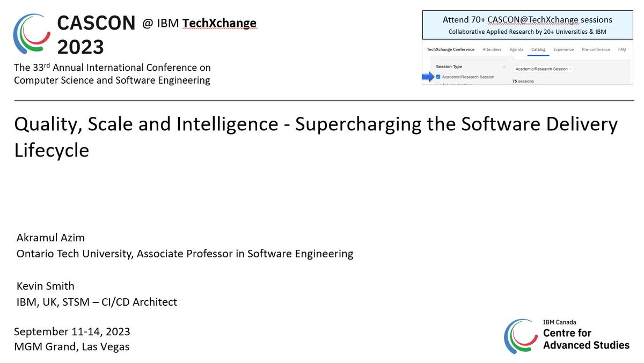Click the Centre for Advanced Studies logo
644x363 pixels.
[567, 336]
